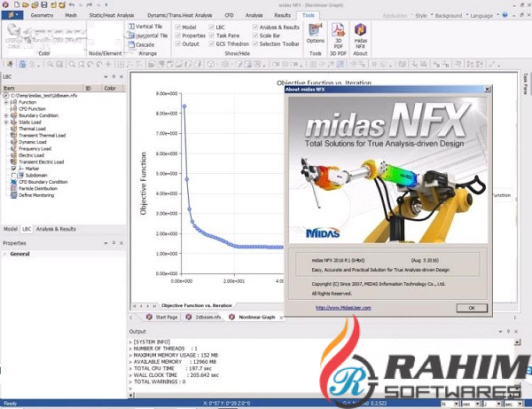Pin the Output panel with pushpin icon
The height and width of the screenshot is (409, 532).
click(508, 331)
